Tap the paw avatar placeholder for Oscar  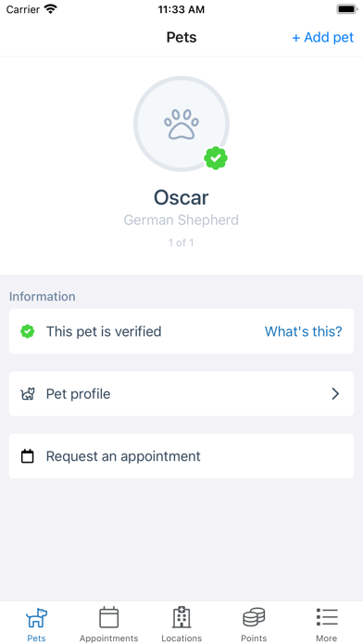[181, 124]
